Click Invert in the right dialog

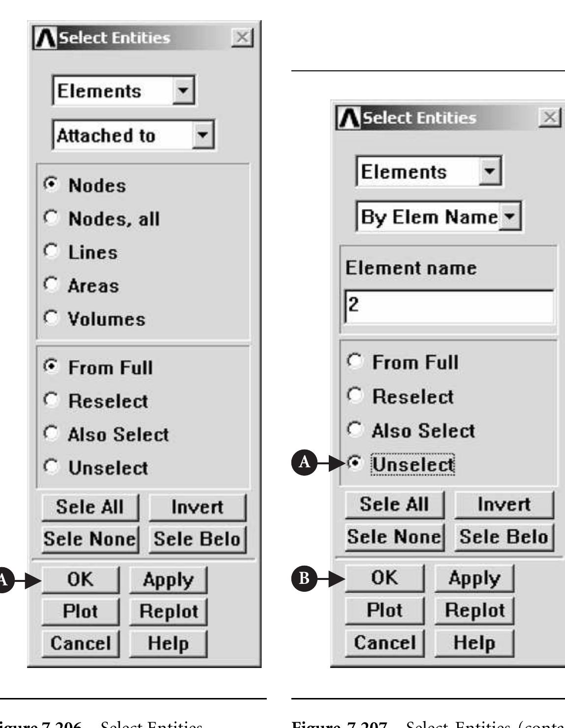[503, 505]
